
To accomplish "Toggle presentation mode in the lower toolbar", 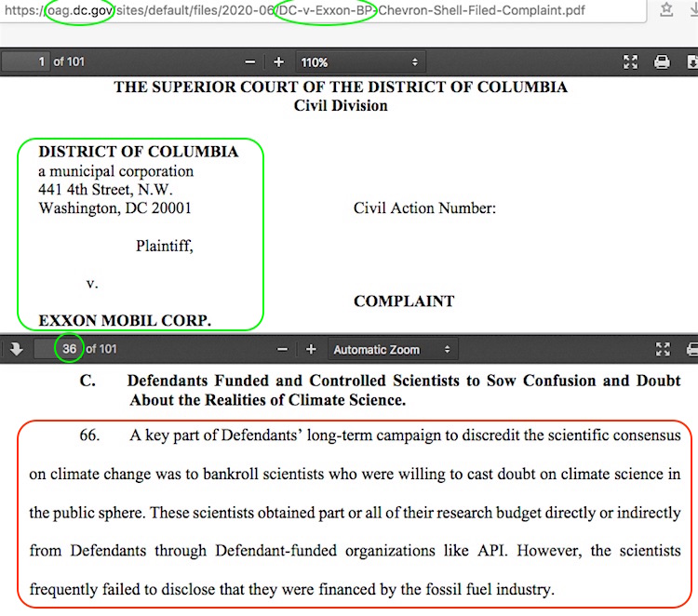I will click(x=663, y=349).
